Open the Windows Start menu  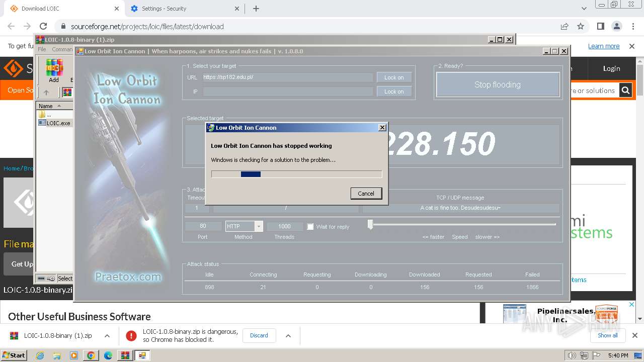(14, 355)
